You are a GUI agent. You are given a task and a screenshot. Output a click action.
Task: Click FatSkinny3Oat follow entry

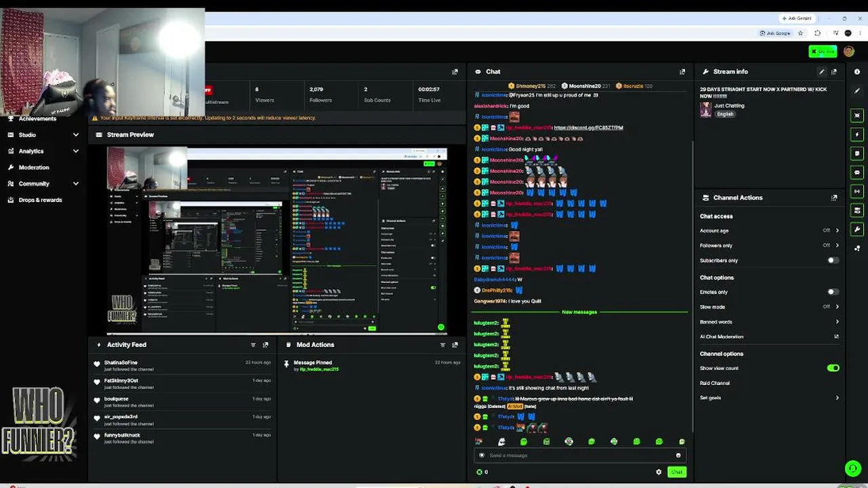pyautogui.click(x=183, y=384)
